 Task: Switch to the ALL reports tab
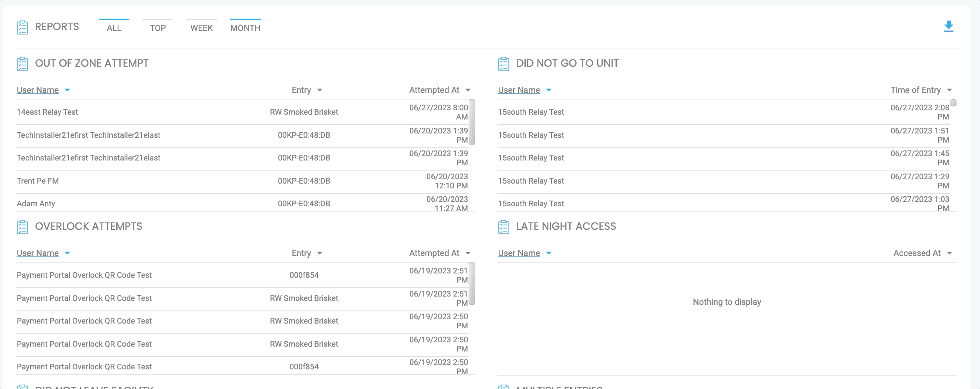[x=114, y=28]
